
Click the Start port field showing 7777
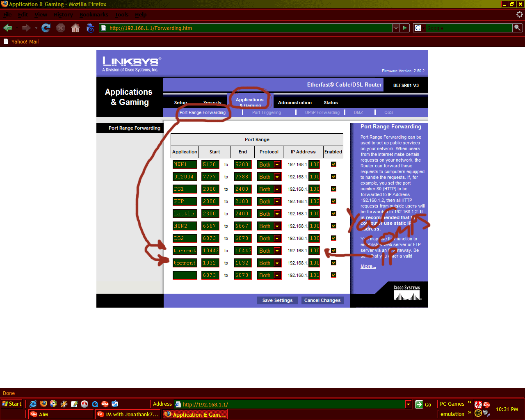210,177
